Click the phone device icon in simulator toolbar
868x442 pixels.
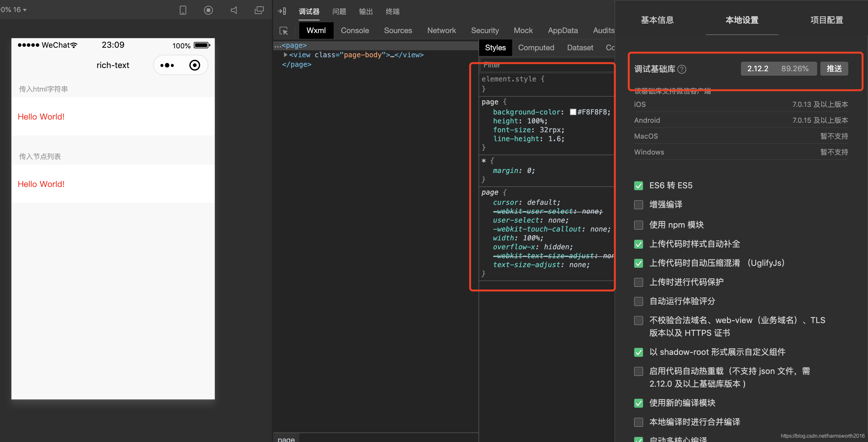pos(183,10)
